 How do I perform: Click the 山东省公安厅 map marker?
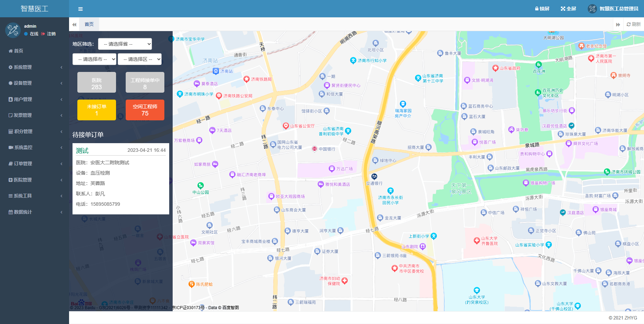286,126
